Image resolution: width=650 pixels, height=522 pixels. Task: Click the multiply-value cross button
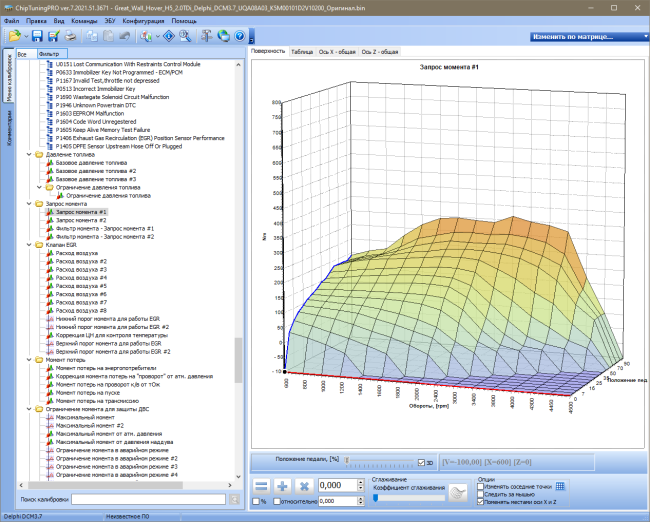[x=304, y=486]
